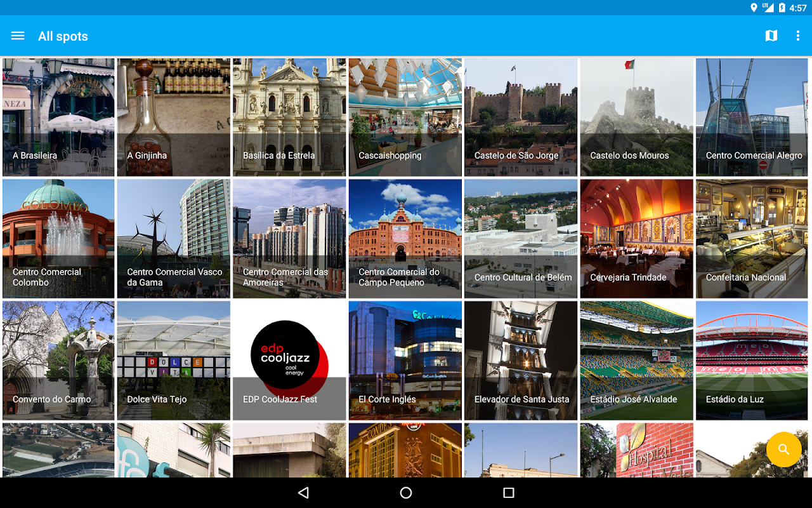Open the Hospital brick wall thumbnail
This screenshot has width=812, height=508.
tap(637, 450)
